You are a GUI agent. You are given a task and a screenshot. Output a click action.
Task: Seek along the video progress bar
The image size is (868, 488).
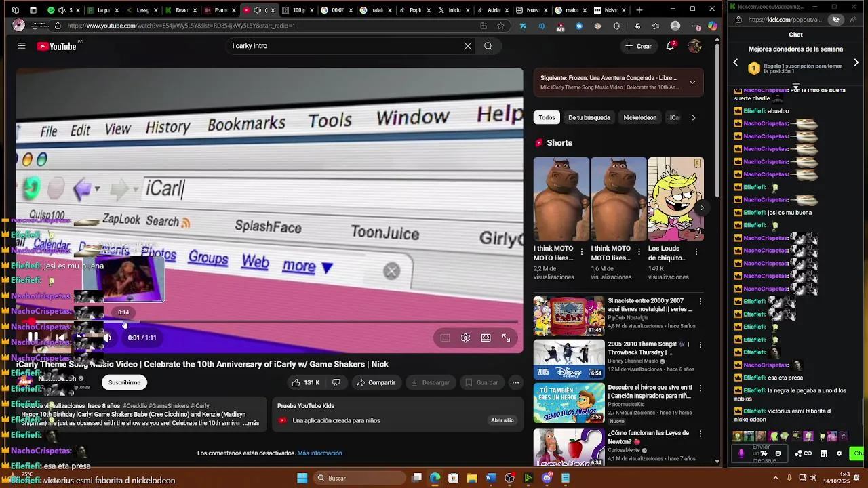(x=270, y=322)
